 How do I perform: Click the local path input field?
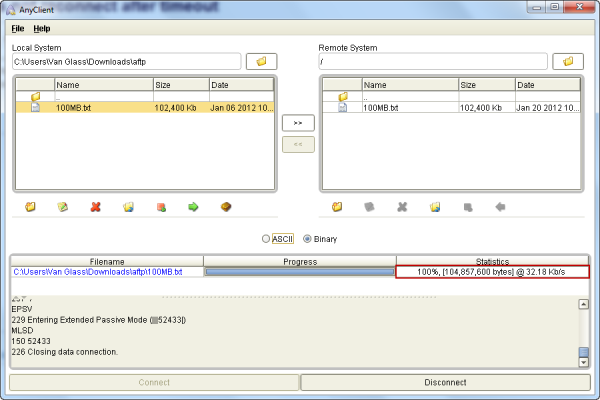(126, 62)
